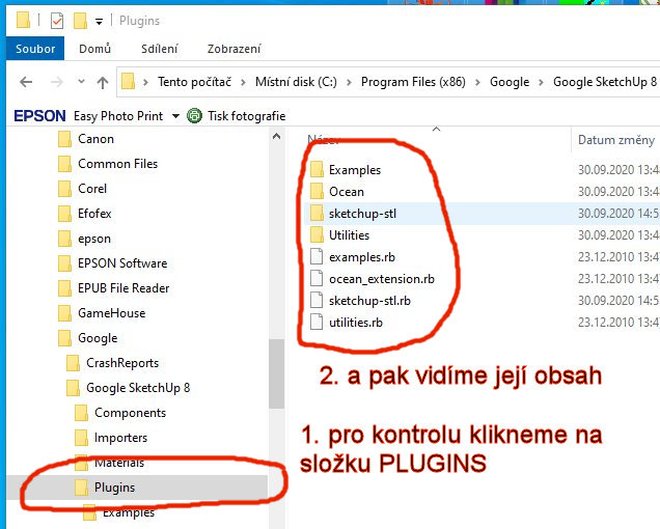Click Google SketchUp 8 breadcrumb
This screenshot has height=529, width=660.
point(605,82)
